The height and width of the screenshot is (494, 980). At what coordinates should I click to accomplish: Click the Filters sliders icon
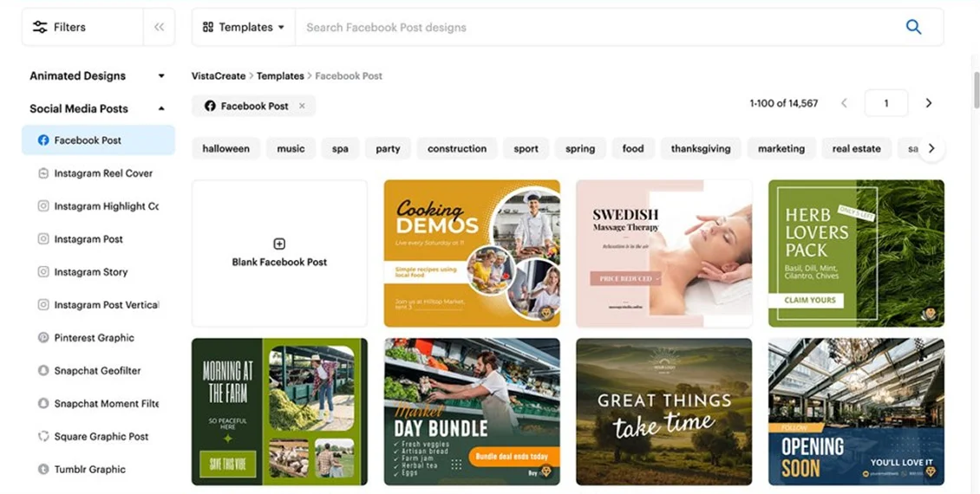39,27
